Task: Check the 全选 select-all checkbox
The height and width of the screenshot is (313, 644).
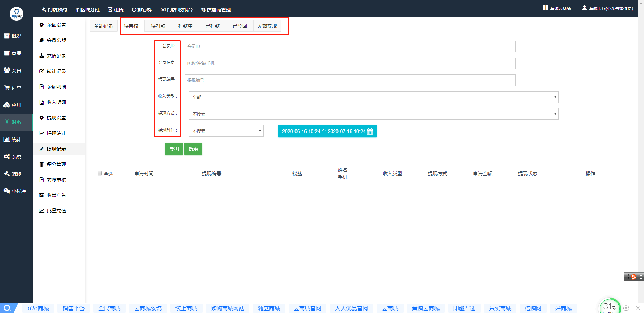Action: (100, 173)
